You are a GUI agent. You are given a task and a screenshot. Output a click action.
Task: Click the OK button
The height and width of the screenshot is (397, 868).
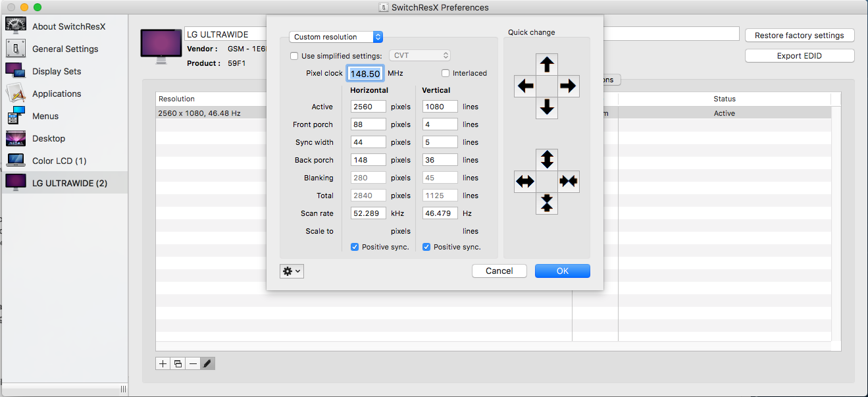[562, 271]
